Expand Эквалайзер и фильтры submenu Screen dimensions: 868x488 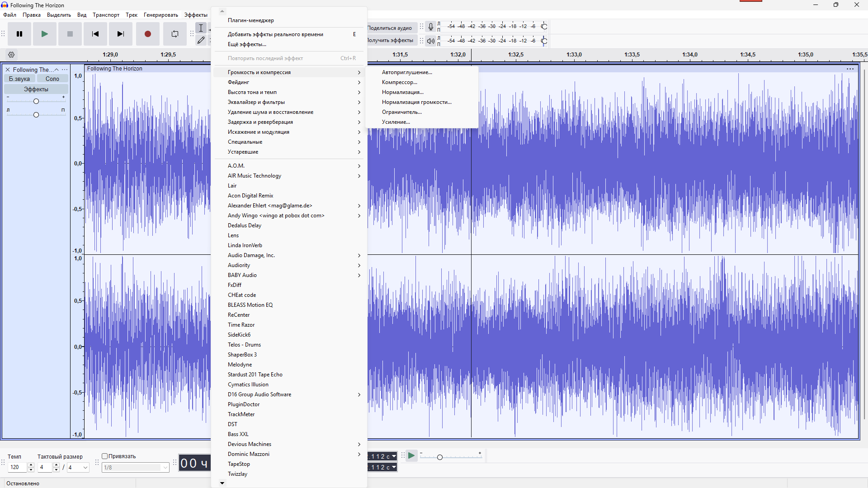pyautogui.click(x=288, y=102)
